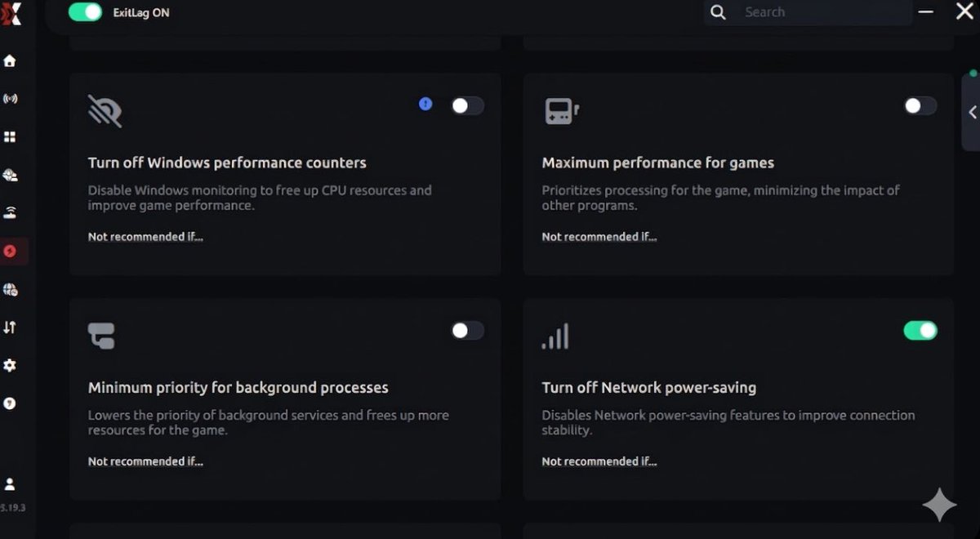
Task: Open the up-down arrows sidebar icon
Action: tap(10, 327)
